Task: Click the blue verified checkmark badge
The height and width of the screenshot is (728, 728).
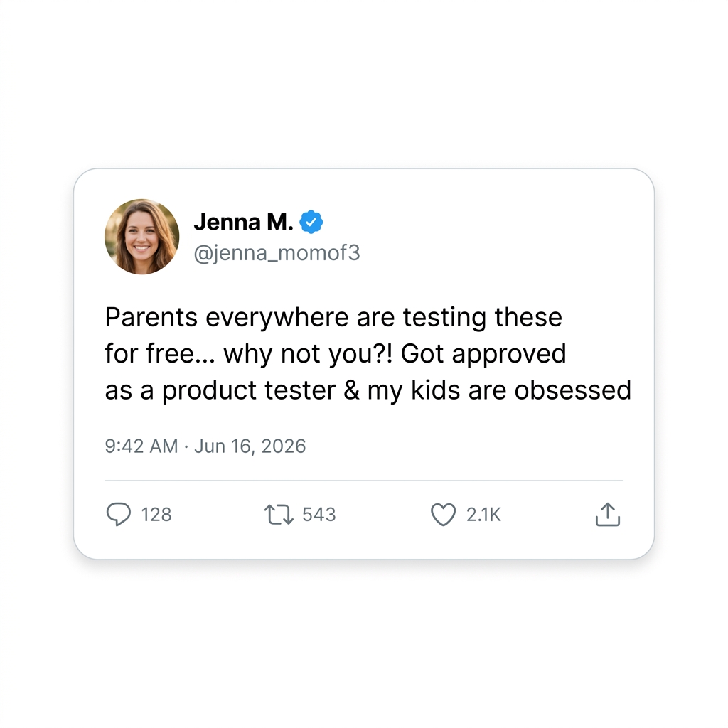Action: pyautogui.click(x=311, y=222)
